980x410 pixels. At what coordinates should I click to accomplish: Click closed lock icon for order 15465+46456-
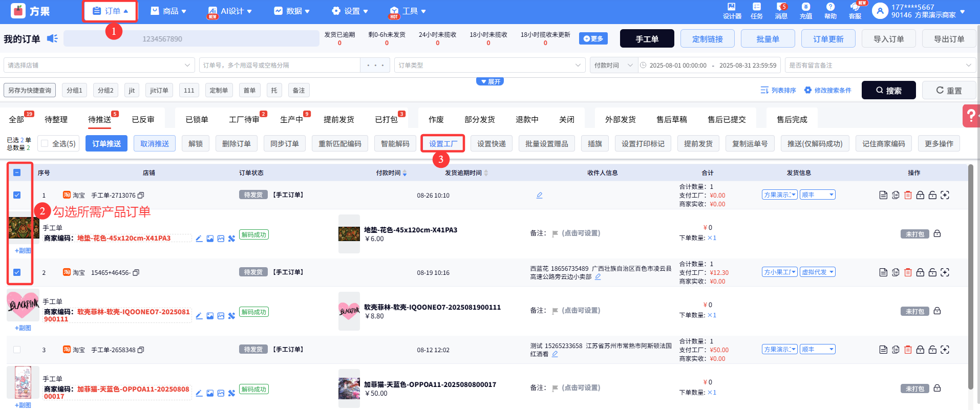[920, 272]
